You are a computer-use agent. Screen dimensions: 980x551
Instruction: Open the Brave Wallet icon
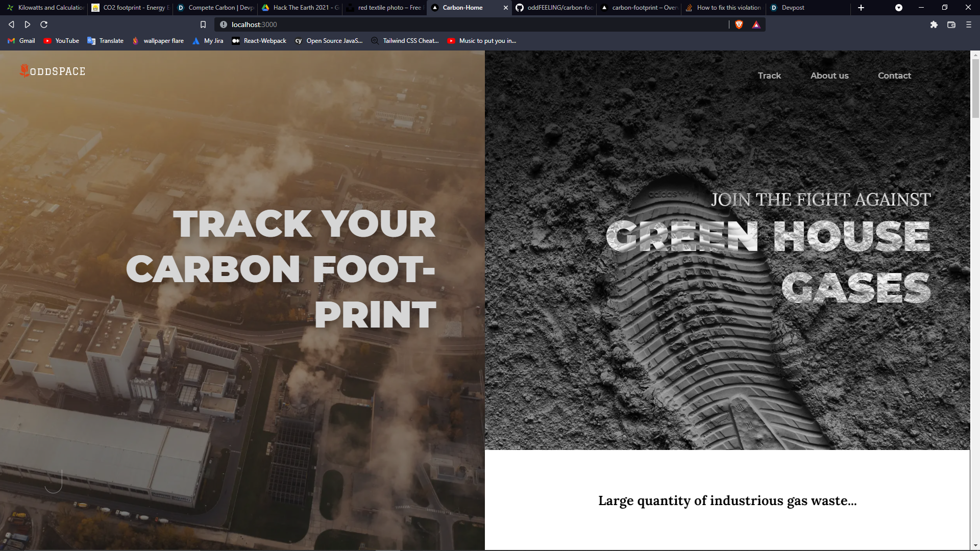[951, 24]
